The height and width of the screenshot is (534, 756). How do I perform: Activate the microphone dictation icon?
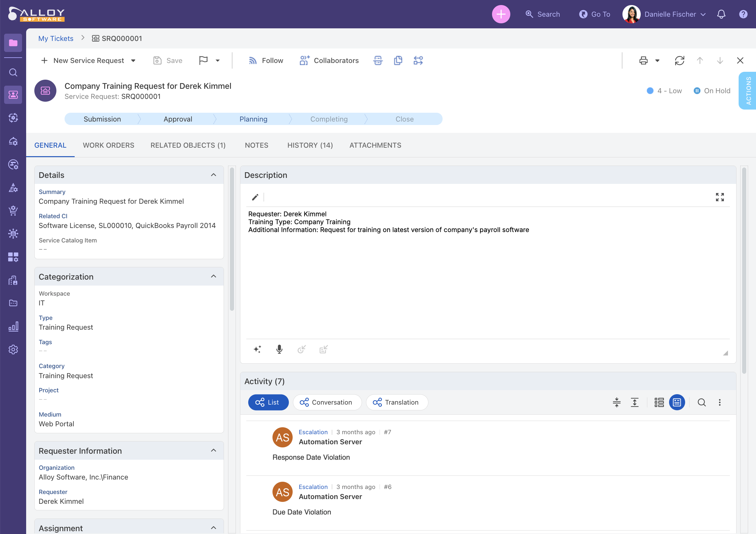tap(279, 349)
